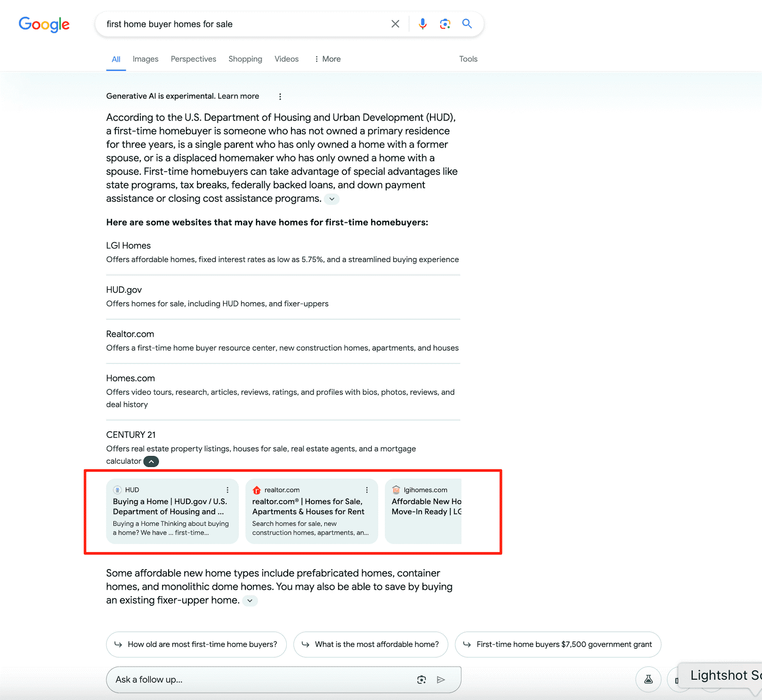Open Generative AI options three-dot menu
The image size is (762, 700).
[x=280, y=97]
